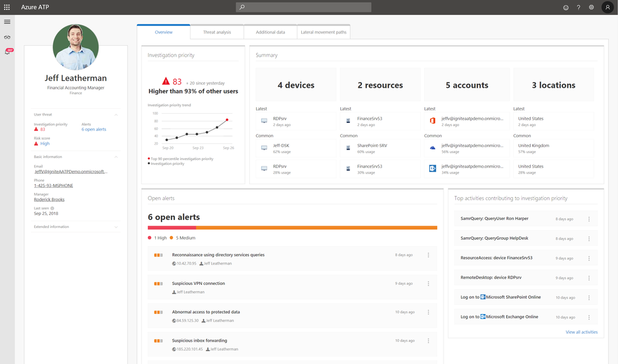Collapse the User threat section
The width and height of the screenshot is (618, 364).
click(x=116, y=114)
